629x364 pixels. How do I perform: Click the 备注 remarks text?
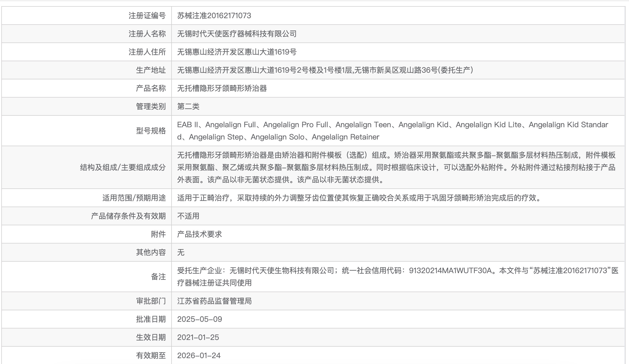398,277
